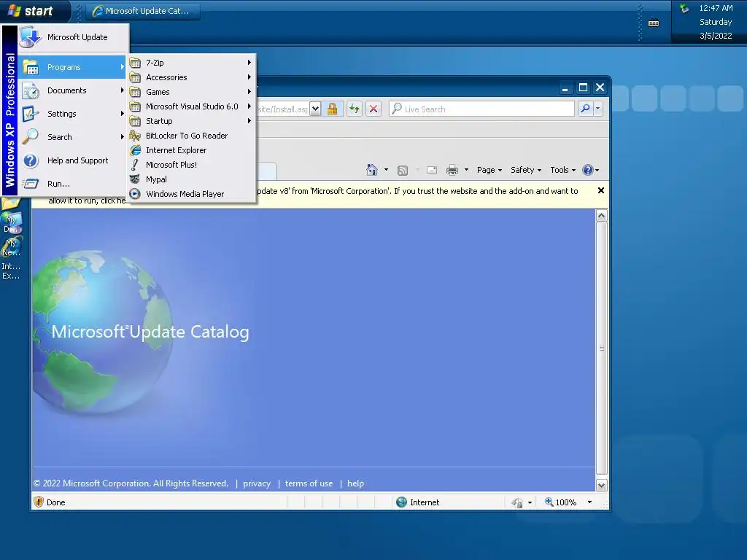Click the keyboard icon on the taskbar
This screenshot has height=560, width=747.
tap(654, 23)
